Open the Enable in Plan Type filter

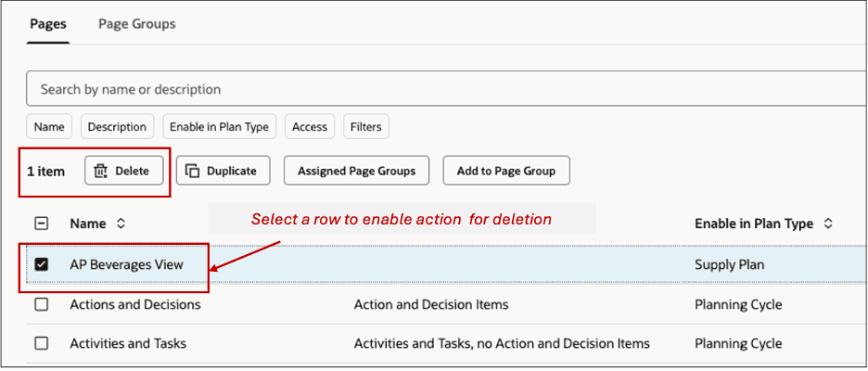219,127
